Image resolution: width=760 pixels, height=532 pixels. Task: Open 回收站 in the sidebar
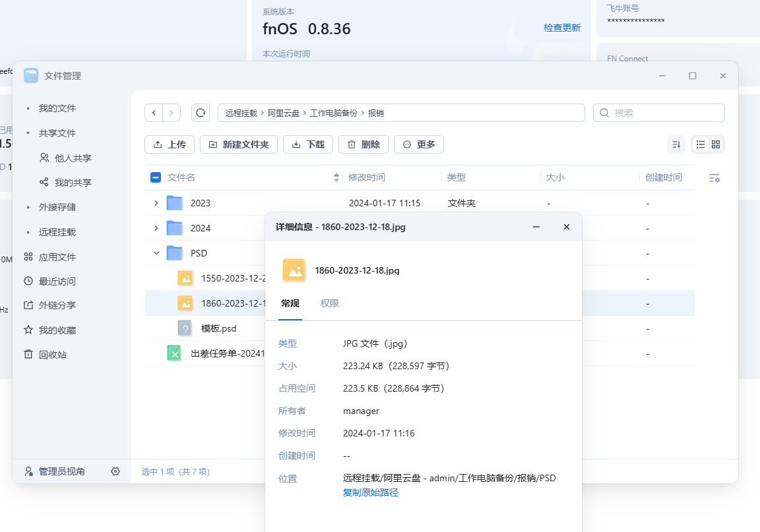[45, 355]
